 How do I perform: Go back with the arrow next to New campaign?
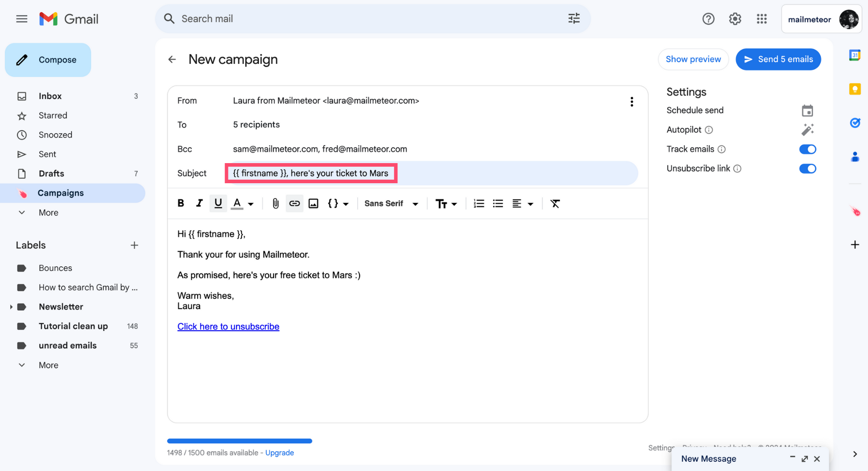(172, 59)
